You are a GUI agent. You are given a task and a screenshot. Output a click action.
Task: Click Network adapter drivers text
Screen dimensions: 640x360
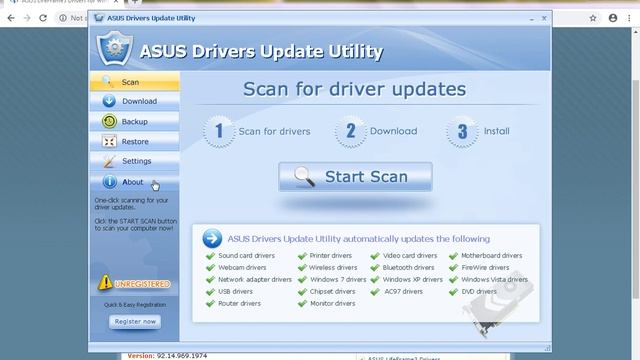point(255,280)
